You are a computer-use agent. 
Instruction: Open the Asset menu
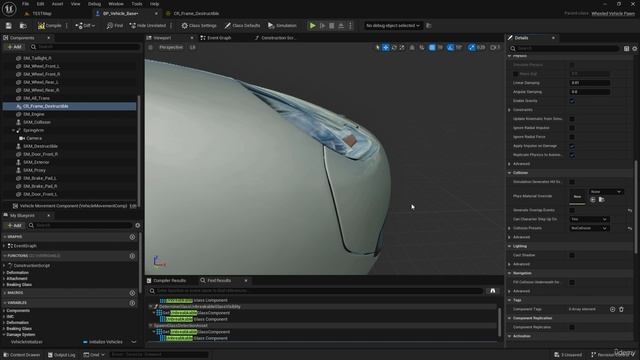57,4
